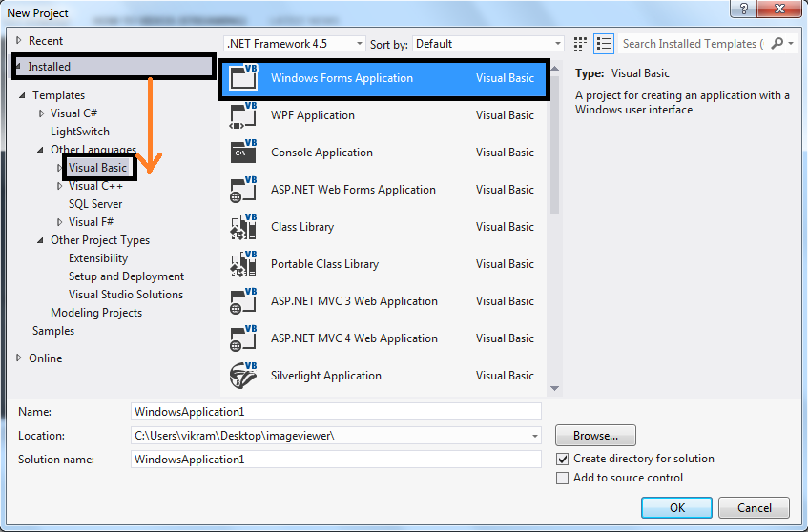Open the Location path dropdown arrow
This screenshot has width=808, height=532.
(x=535, y=437)
